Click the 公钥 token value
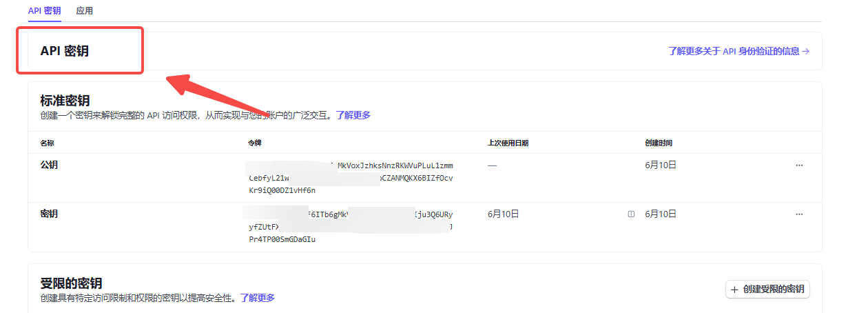 [x=351, y=178]
